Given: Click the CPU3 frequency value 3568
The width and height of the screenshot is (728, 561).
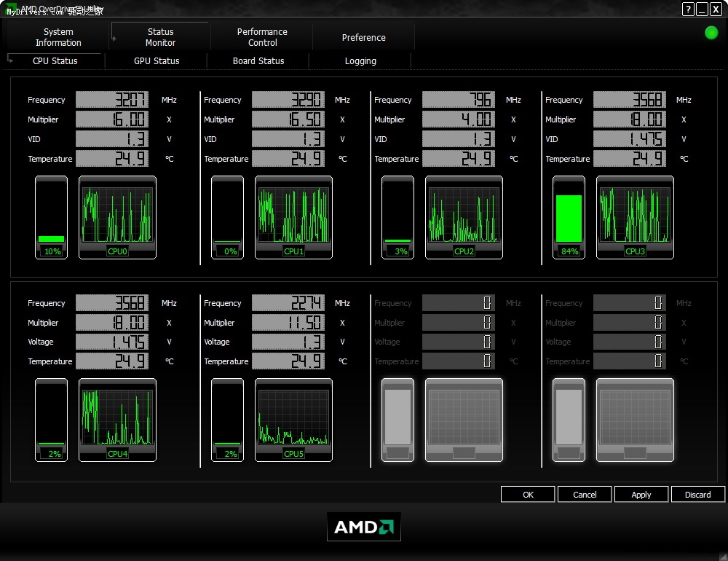Looking at the screenshot, I should click(630, 100).
